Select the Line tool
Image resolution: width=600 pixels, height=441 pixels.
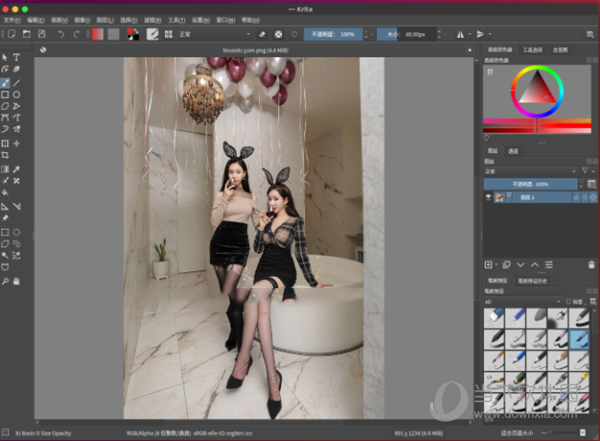pyautogui.click(x=16, y=83)
